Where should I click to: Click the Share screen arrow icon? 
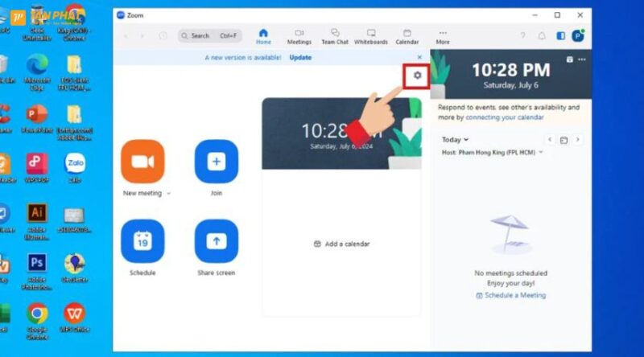216,241
